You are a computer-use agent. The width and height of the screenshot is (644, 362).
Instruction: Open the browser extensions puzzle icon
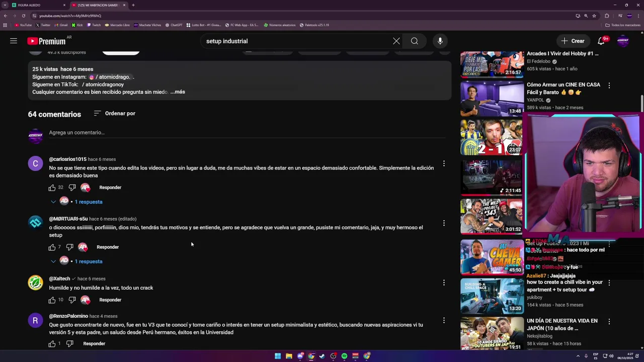607,16
